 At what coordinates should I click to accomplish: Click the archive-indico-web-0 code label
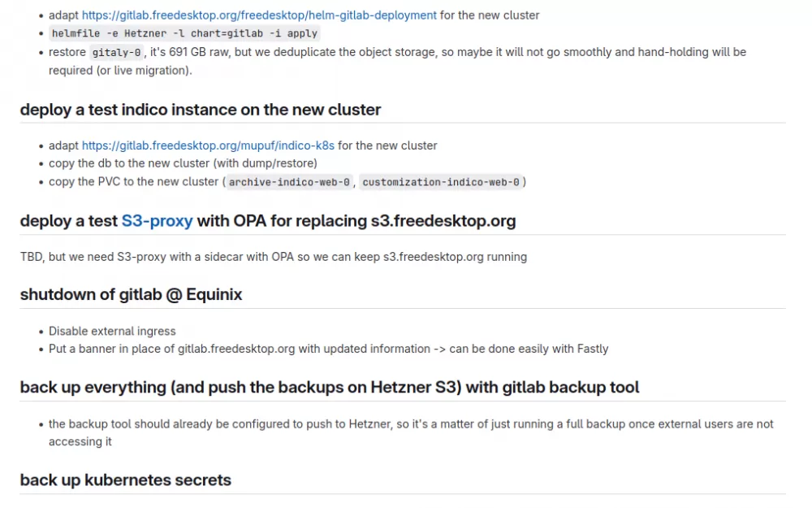pyautogui.click(x=289, y=182)
